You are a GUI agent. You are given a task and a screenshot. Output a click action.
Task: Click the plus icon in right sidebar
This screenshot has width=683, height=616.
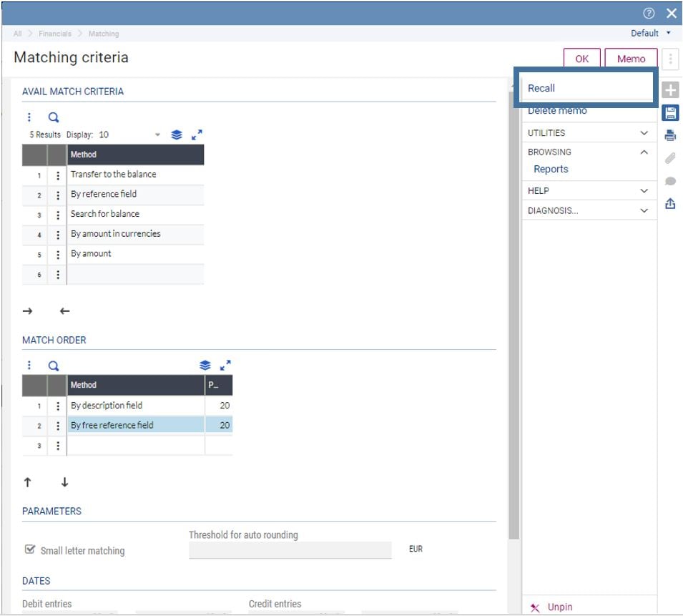[670, 90]
